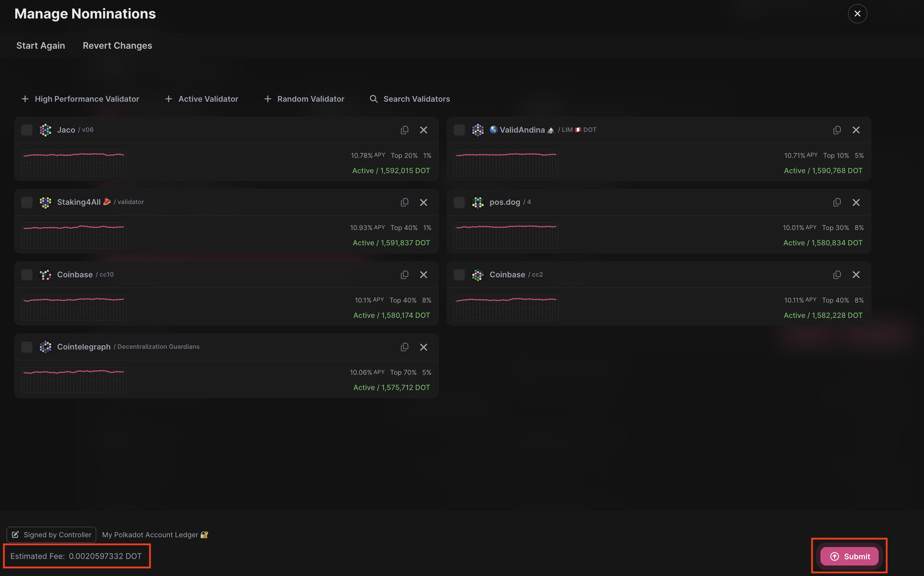Open Staking4All performance graph

coord(74,235)
